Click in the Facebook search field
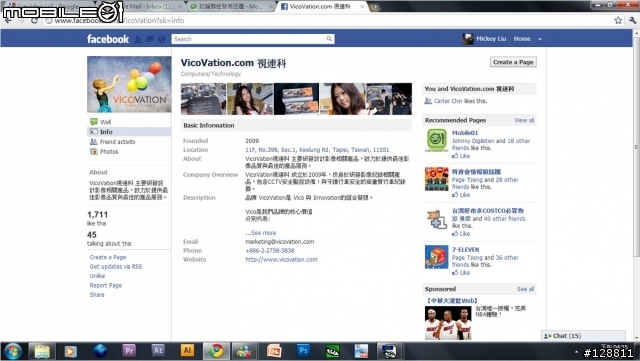 click(x=248, y=39)
